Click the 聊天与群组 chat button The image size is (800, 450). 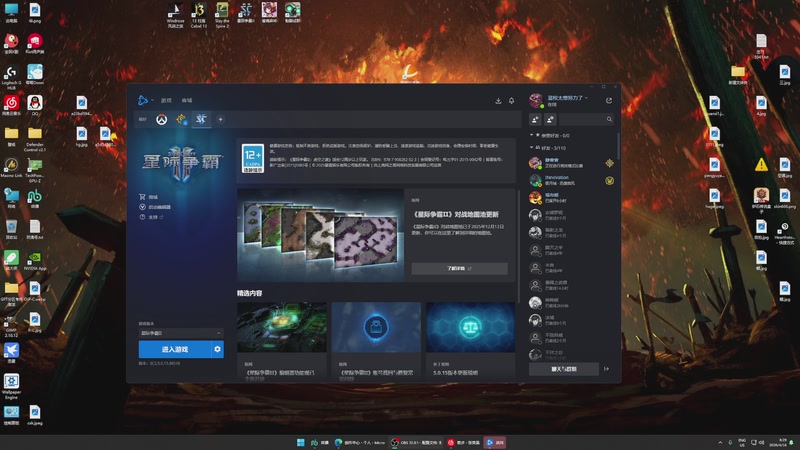pos(564,369)
